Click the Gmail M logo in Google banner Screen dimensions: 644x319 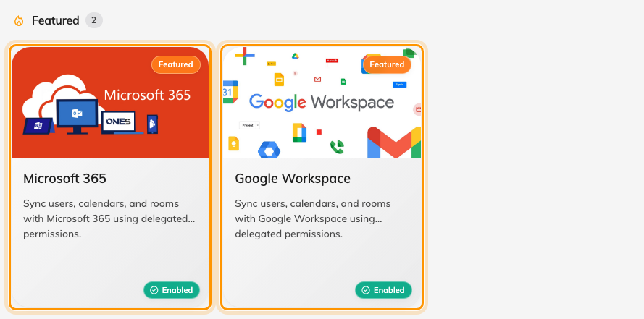click(394, 143)
